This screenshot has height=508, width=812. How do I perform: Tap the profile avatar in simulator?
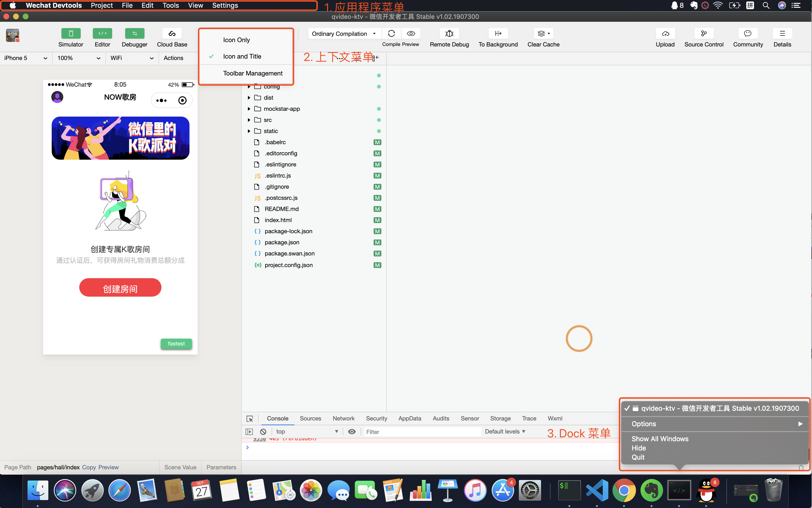[x=57, y=97]
